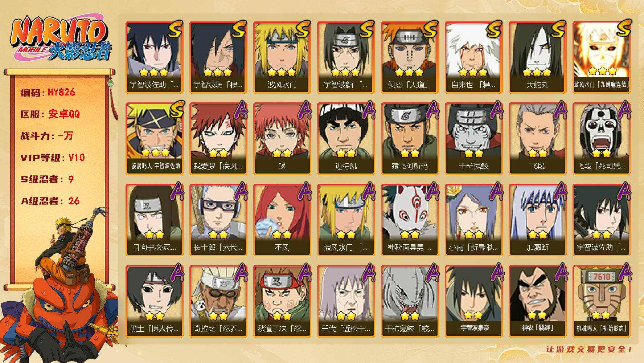Open the 机械鸣人「初始形态」 card
The height and width of the screenshot is (363, 644).
(x=601, y=301)
